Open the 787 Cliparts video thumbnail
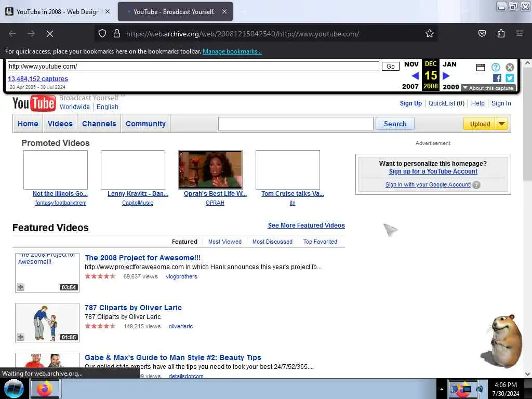 (x=47, y=322)
